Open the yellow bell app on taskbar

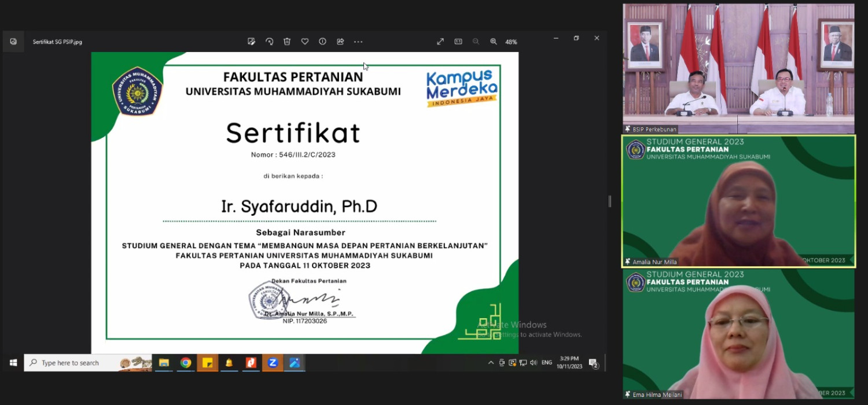[x=229, y=363]
